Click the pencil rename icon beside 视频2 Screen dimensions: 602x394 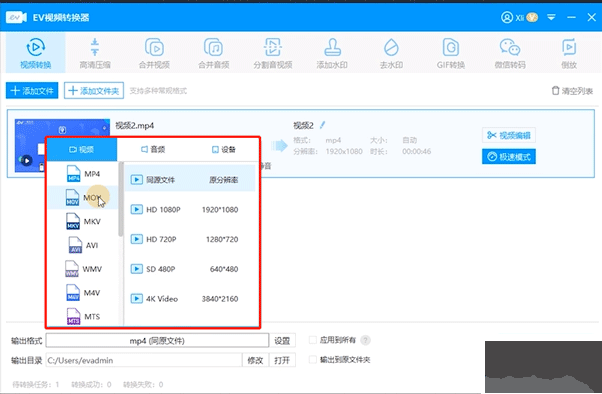(x=322, y=125)
